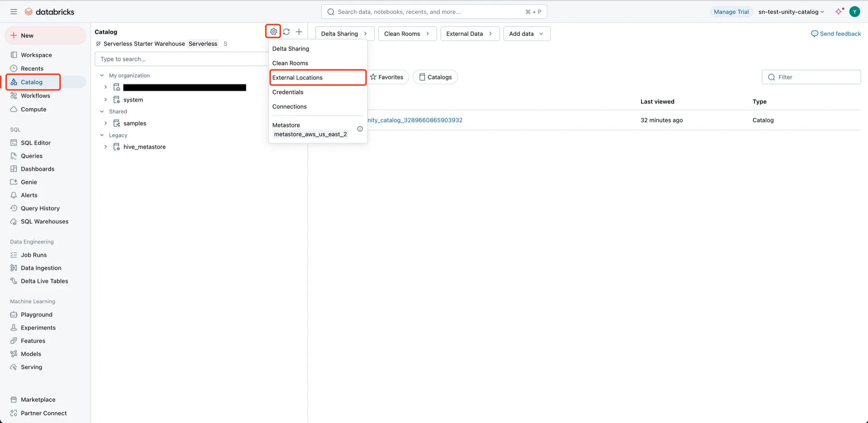Click the New button
The width and height of the screenshot is (868, 423).
pyautogui.click(x=45, y=36)
